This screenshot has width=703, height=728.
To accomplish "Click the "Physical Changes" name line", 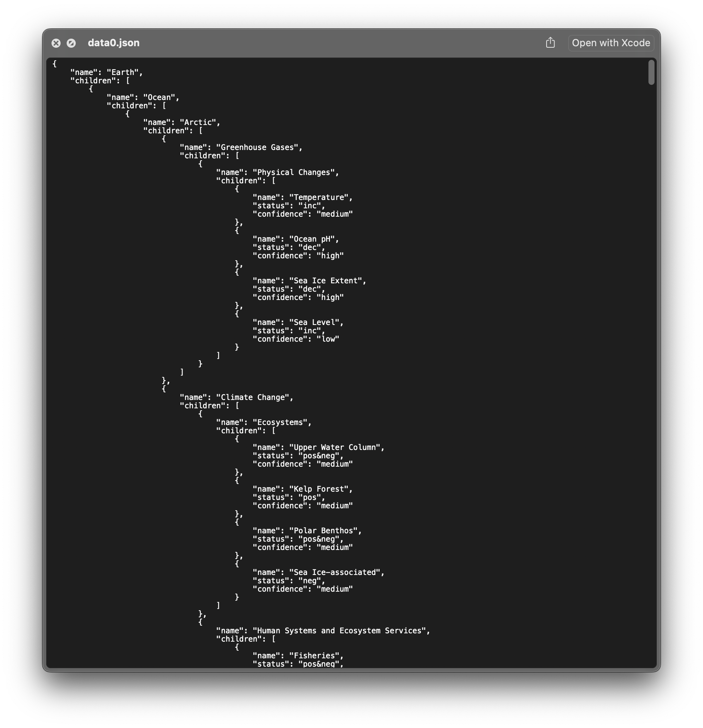I will click(x=277, y=172).
